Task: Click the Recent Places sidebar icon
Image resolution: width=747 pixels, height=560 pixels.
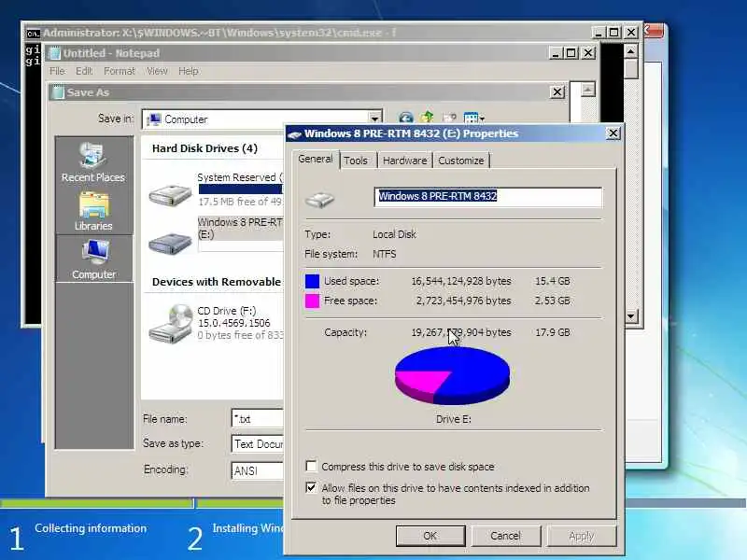Action: click(93, 161)
